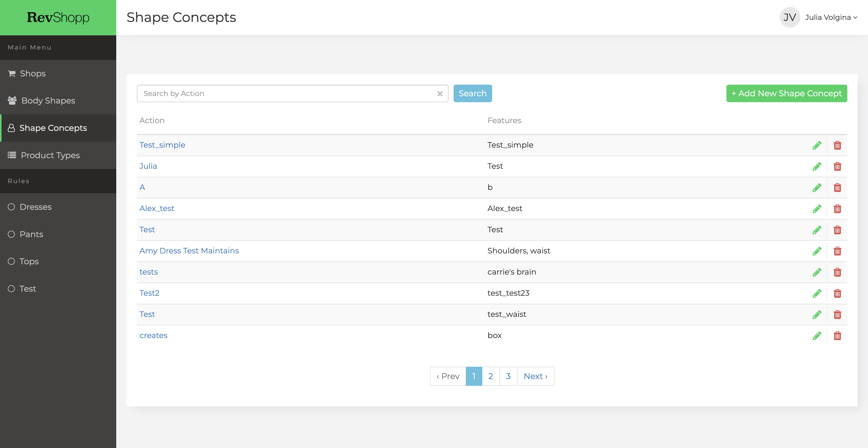Focus the Search by Action input
This screenshot has width=868, height=448.
coord(292,93)
